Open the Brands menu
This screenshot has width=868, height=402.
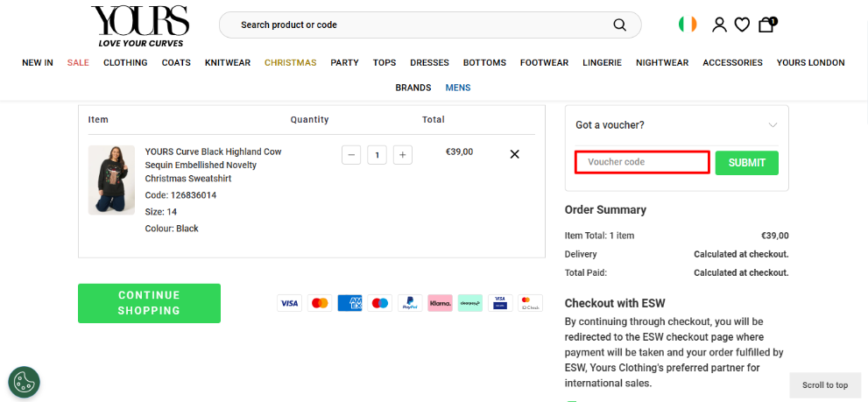413,88
